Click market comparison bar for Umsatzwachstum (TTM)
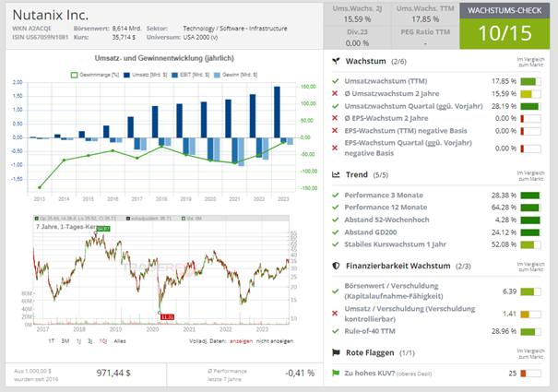The height and width of the screenshot is (392, 558). click(x=530, y=81)
